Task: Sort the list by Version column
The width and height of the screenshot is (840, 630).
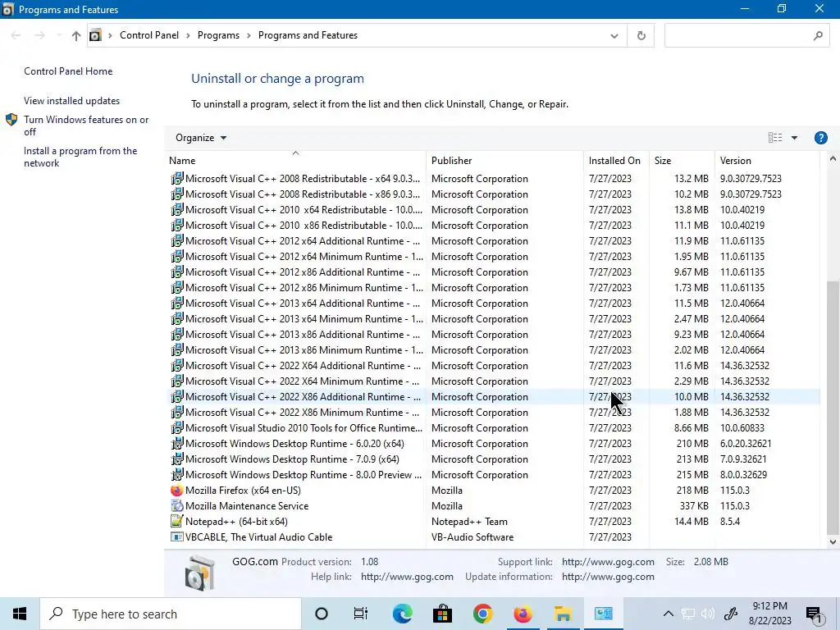Action: [x=767, y=160]
